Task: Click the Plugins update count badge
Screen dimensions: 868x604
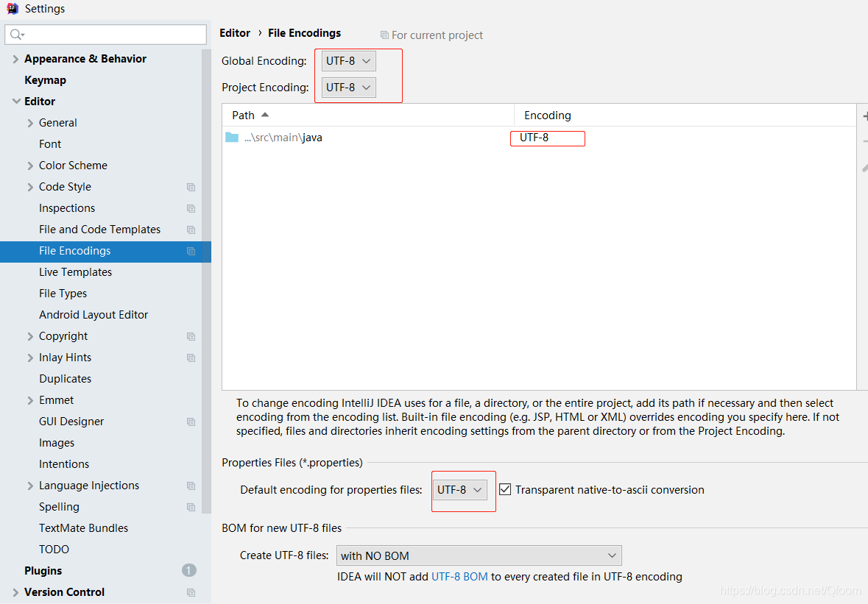Action: [x=188, y=570]
